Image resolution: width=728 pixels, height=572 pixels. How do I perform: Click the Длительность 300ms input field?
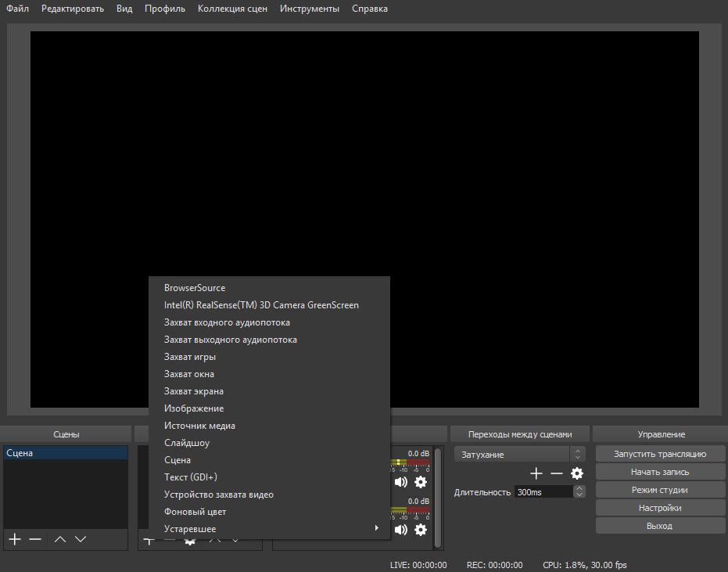pyautogui.click(x=543, y=492)
